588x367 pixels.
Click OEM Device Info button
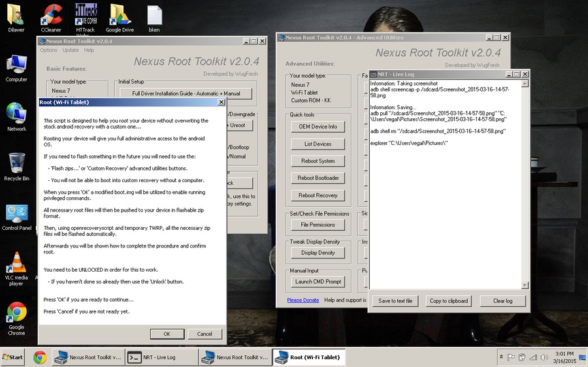318,127
